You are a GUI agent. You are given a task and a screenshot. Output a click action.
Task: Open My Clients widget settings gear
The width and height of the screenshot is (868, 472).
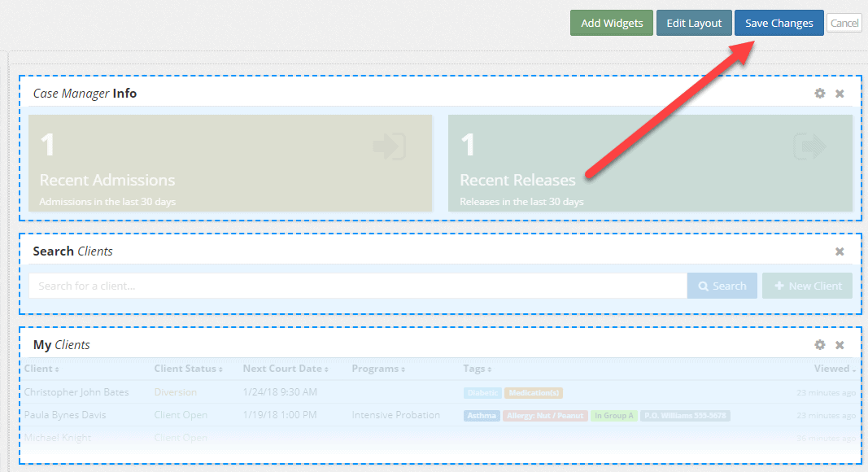(x=819, y=345)
